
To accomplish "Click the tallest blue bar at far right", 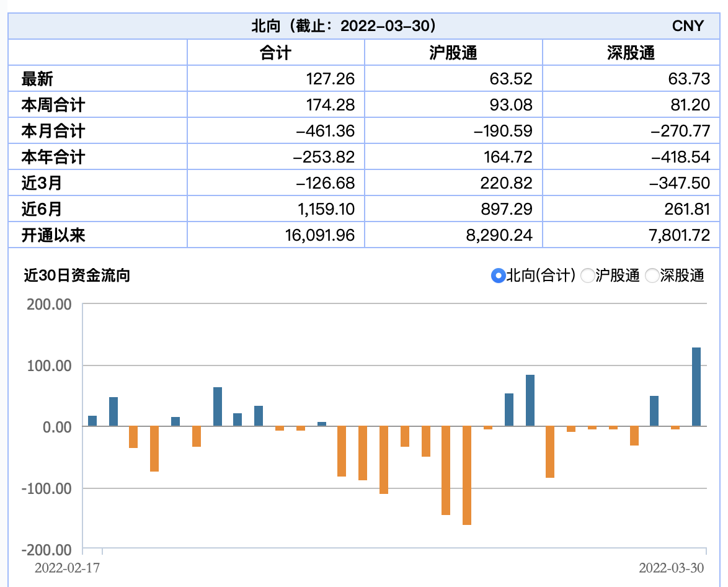I will (696, 387).
